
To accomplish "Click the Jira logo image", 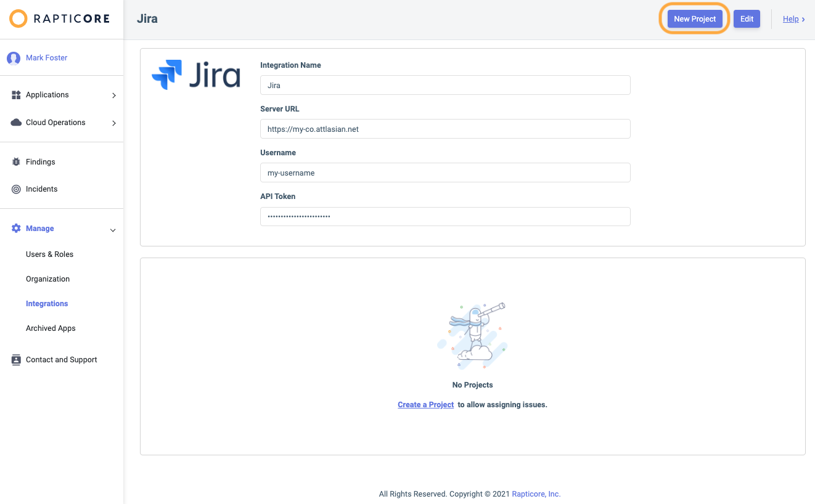I will coord(196,75).
